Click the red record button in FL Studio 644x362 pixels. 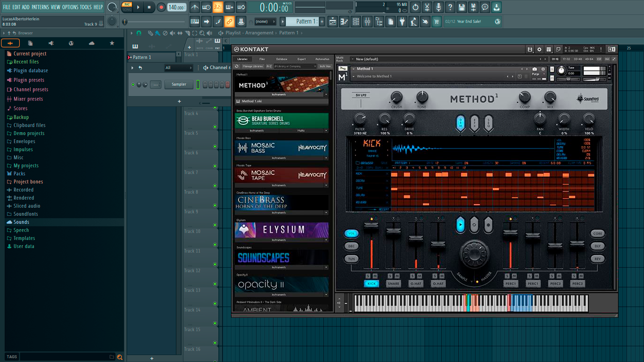(x=161, y=7)
